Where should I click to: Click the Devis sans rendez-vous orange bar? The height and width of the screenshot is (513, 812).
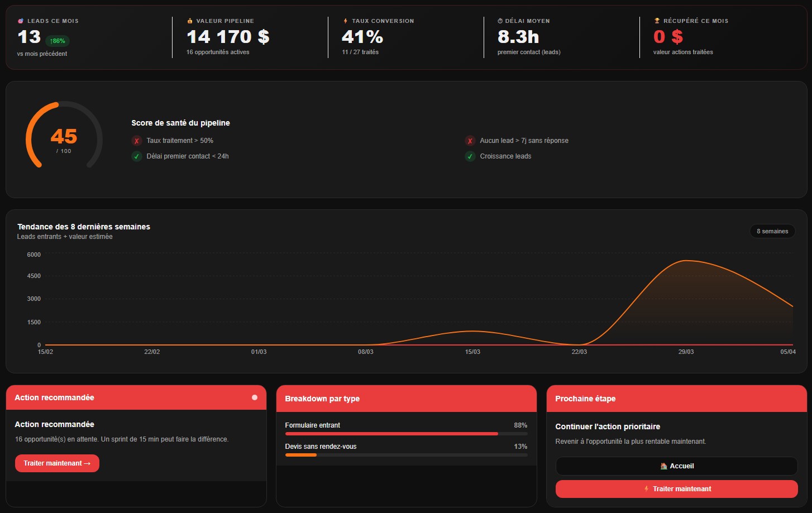point(301,455)
